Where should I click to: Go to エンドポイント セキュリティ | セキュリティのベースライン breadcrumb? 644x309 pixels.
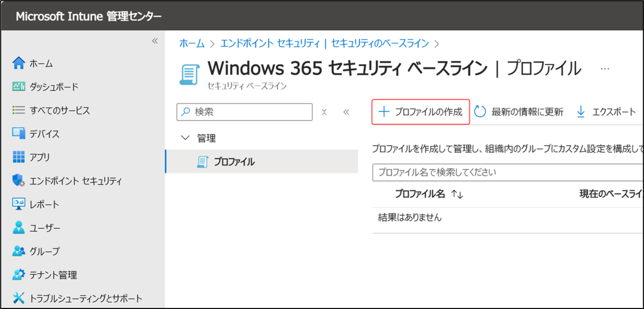[x=324, y=43]
